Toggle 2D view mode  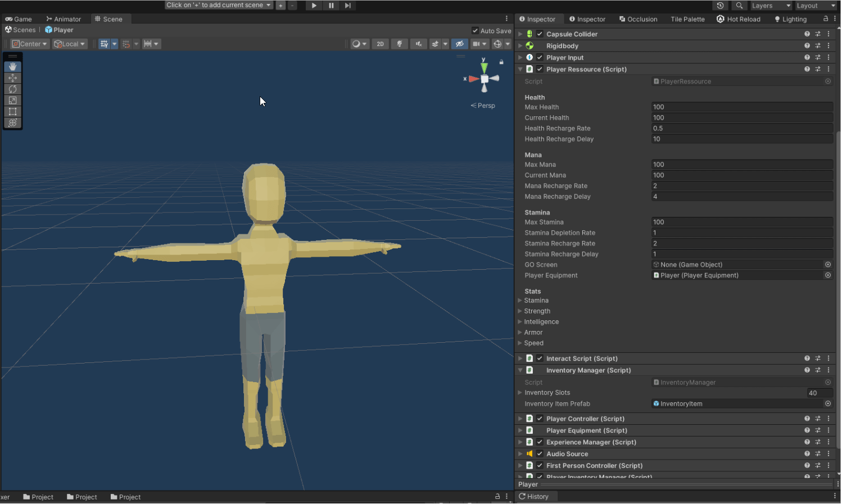[x=381, y=44]
